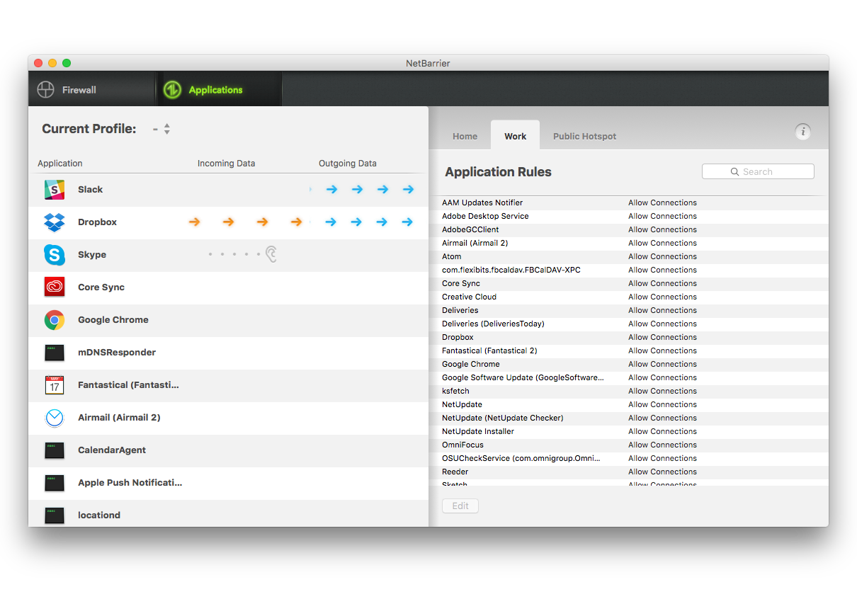Open Allow Connections popup for Atom

pyautogui.click(x=662, y=256)
